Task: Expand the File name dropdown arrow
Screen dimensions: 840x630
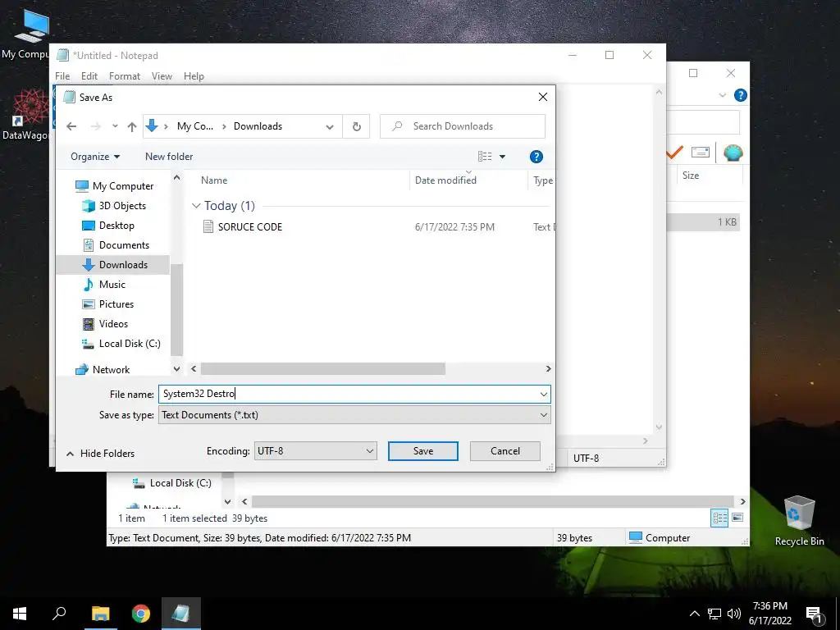Action: click(543, 395)
